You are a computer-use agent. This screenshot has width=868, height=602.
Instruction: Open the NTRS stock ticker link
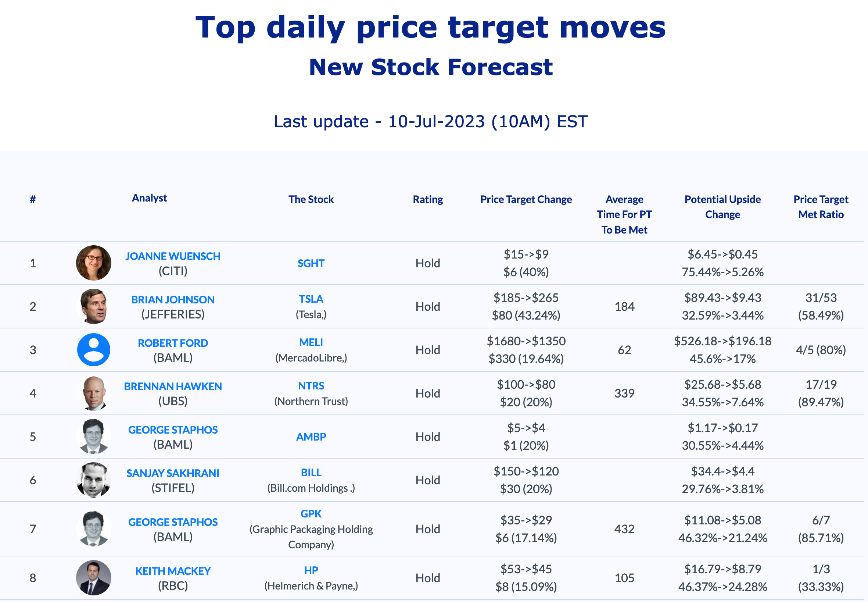[311, 385]
